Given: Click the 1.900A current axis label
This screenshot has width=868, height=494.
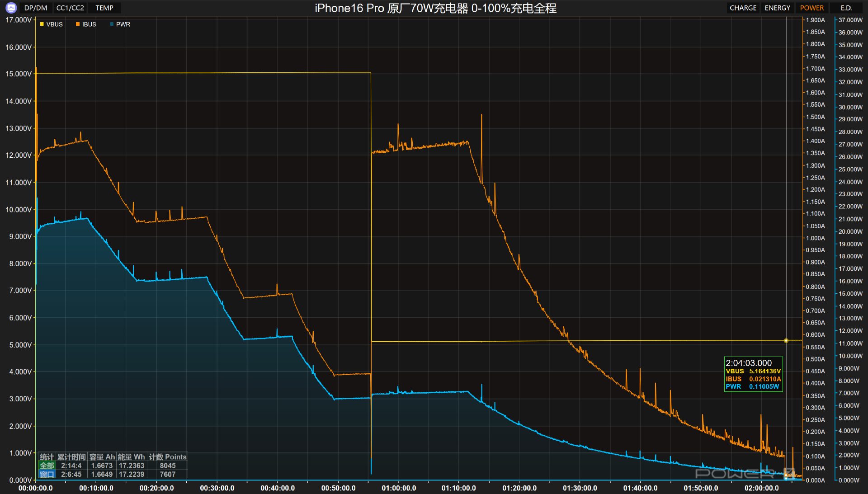Looking at the screenshot, I should (816, 20).
